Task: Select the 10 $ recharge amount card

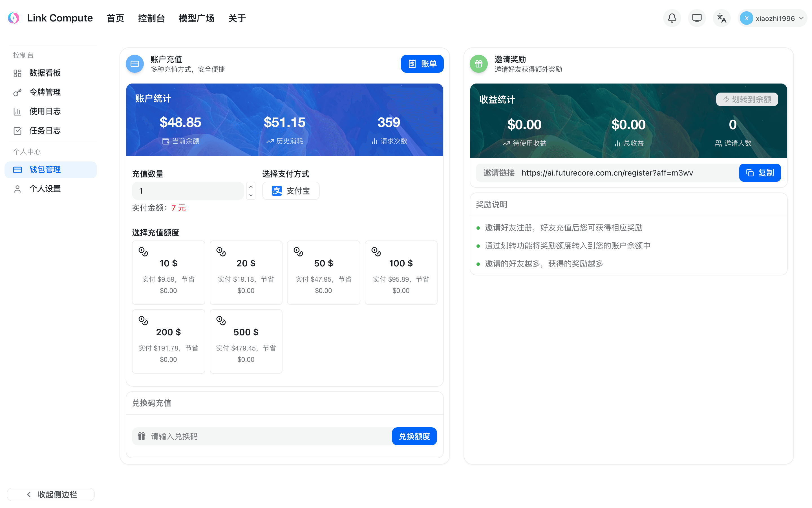Action: pos(168,272)
